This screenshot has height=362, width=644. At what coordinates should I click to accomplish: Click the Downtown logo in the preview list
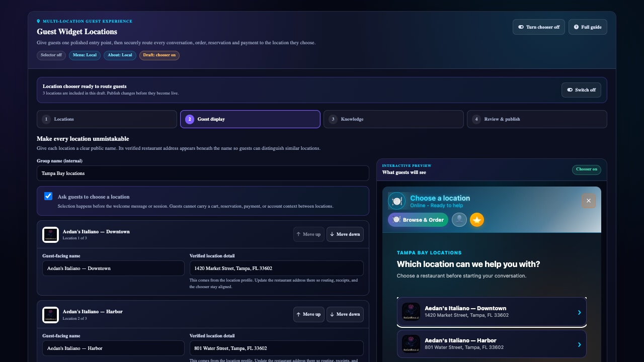coord(411,312)
